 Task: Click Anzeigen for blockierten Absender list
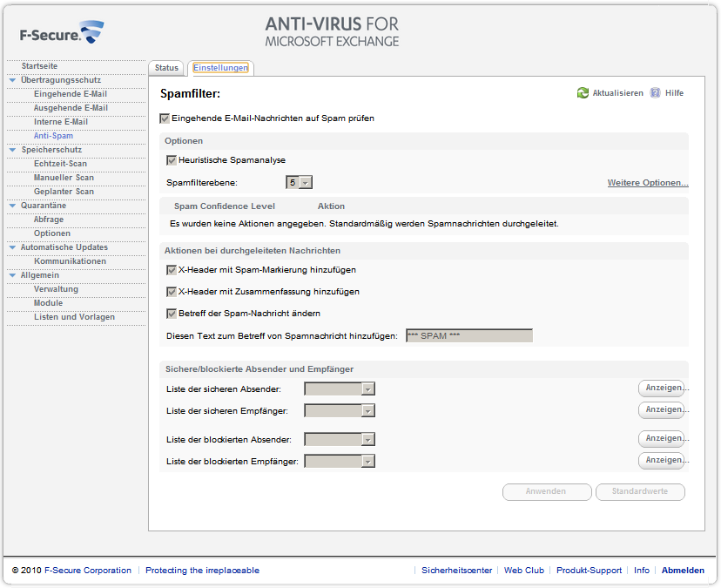coord(661,438)
